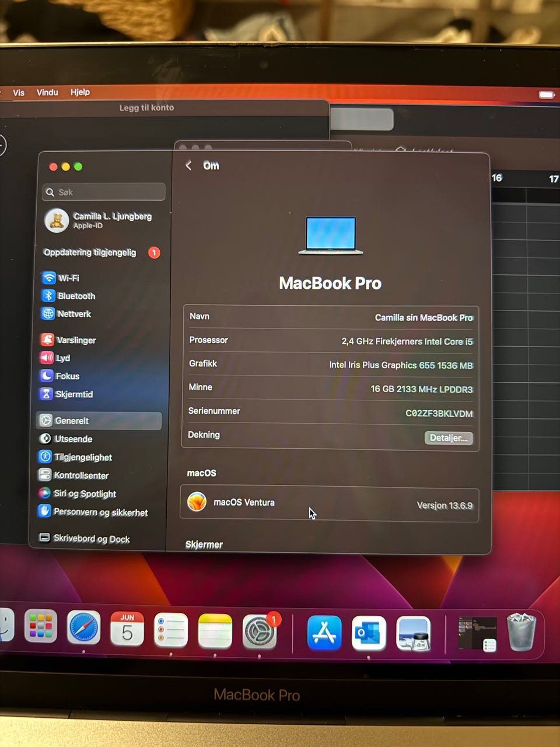Click the Intel Iris Plus Graphics 655 value
This screenshot has width=560, height=747.
[x=401, y=365]
